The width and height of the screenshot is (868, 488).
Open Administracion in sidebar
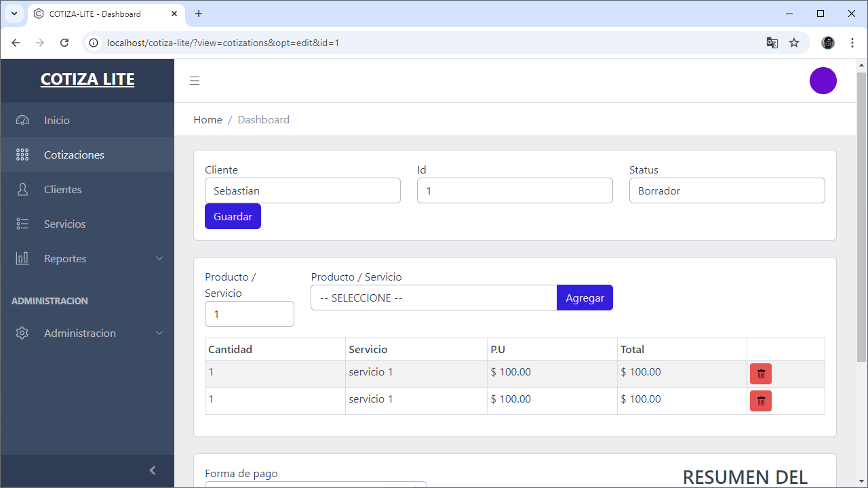point(87,333)
